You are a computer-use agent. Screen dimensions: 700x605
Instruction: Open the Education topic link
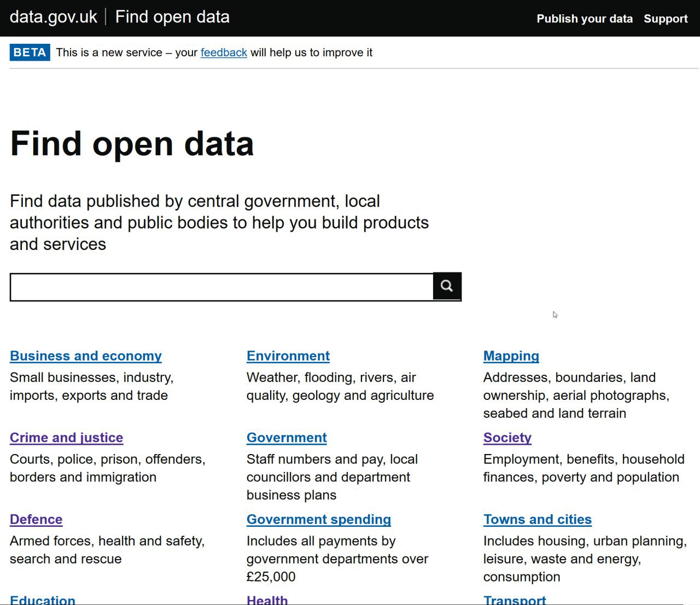[43, 600]
